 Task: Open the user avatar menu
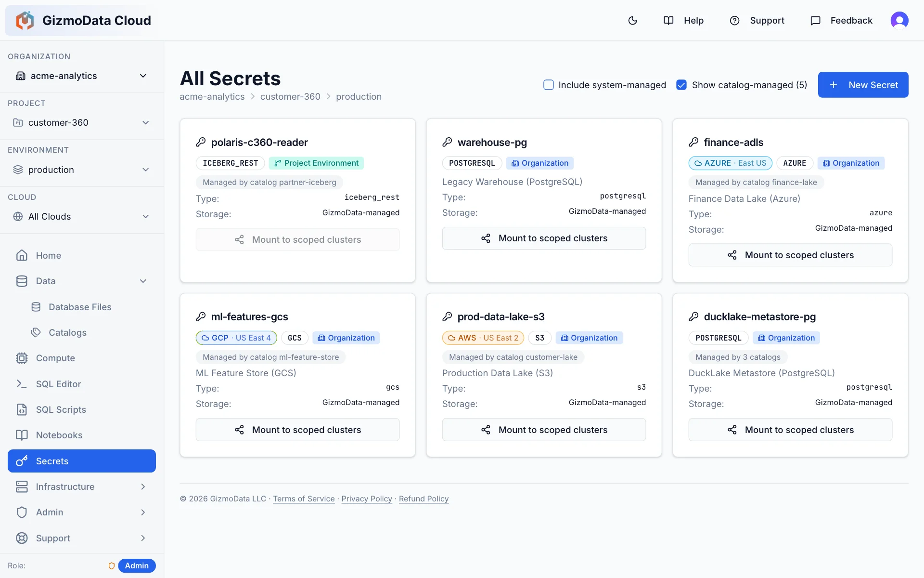899,20
